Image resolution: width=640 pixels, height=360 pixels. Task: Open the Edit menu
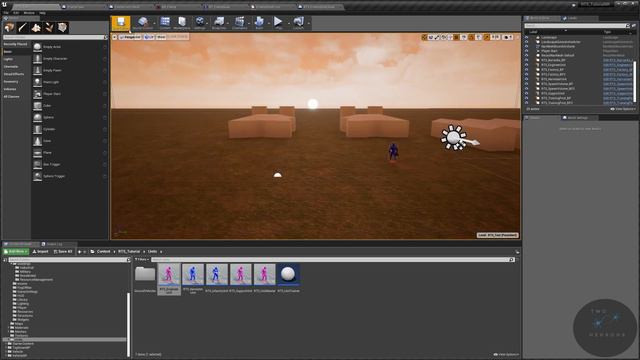pos(16,13)
